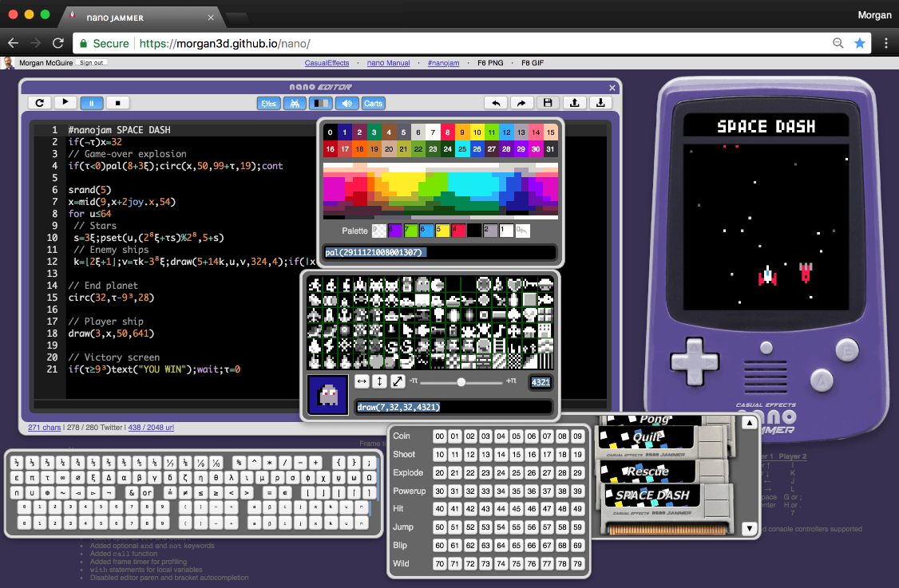Click the nano Manual link
This screenshot has height=588, width=899.
[x=389, y=62]
